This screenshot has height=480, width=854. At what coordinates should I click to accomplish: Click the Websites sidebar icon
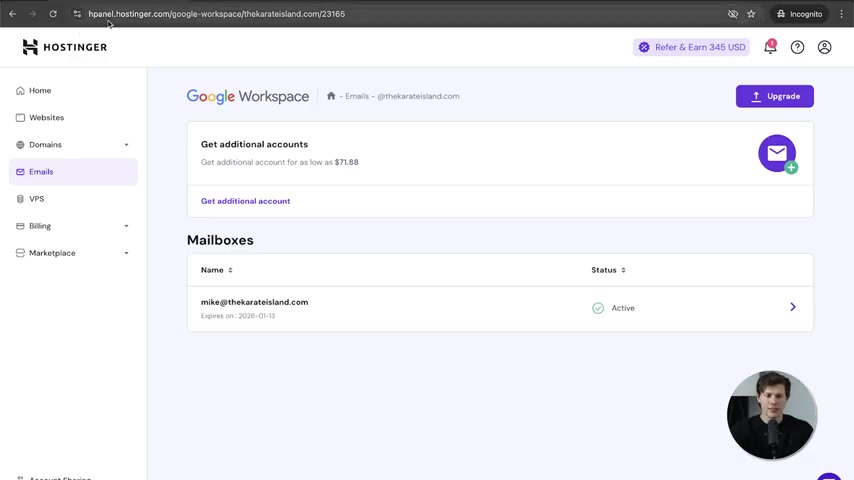coord(20,118)
